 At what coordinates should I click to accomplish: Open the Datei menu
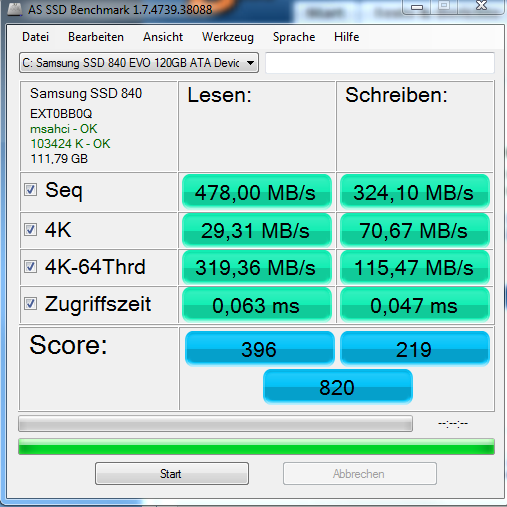[35, 37]
